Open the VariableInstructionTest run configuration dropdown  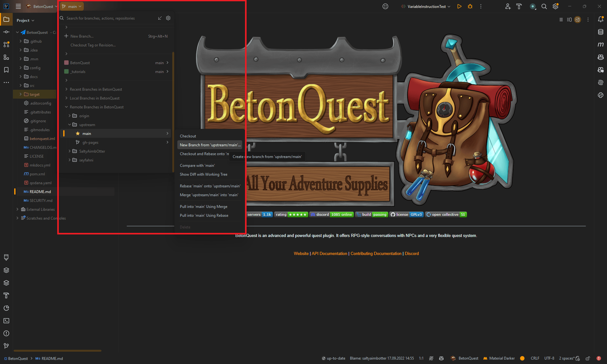click(426, 6)
